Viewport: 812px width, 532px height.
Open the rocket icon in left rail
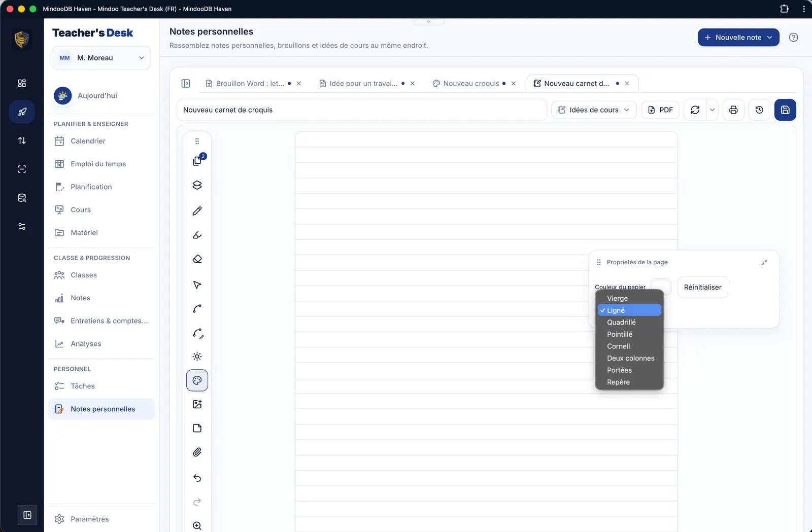point(22,112)
